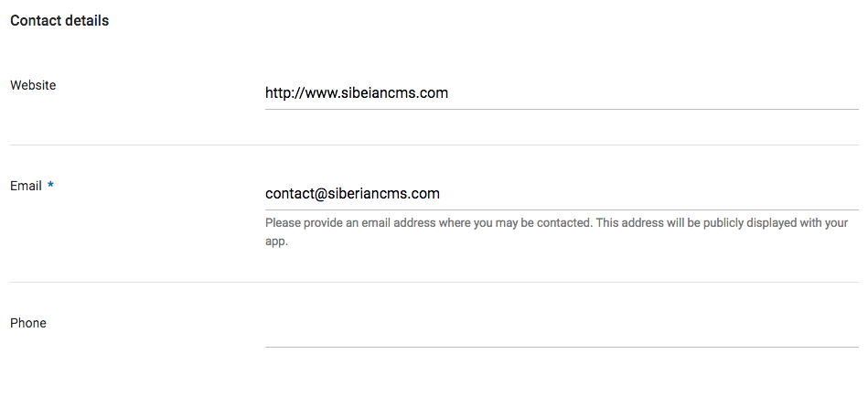Click the "Contact details" section heading
868x408 pixels.
[59, 20]
